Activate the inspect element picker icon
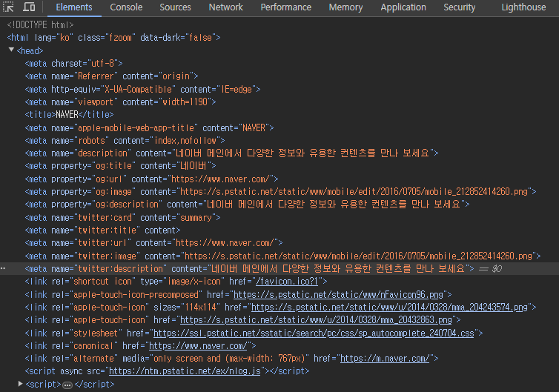This screenshot has height=392, width=559. click(x=8, y=7)
